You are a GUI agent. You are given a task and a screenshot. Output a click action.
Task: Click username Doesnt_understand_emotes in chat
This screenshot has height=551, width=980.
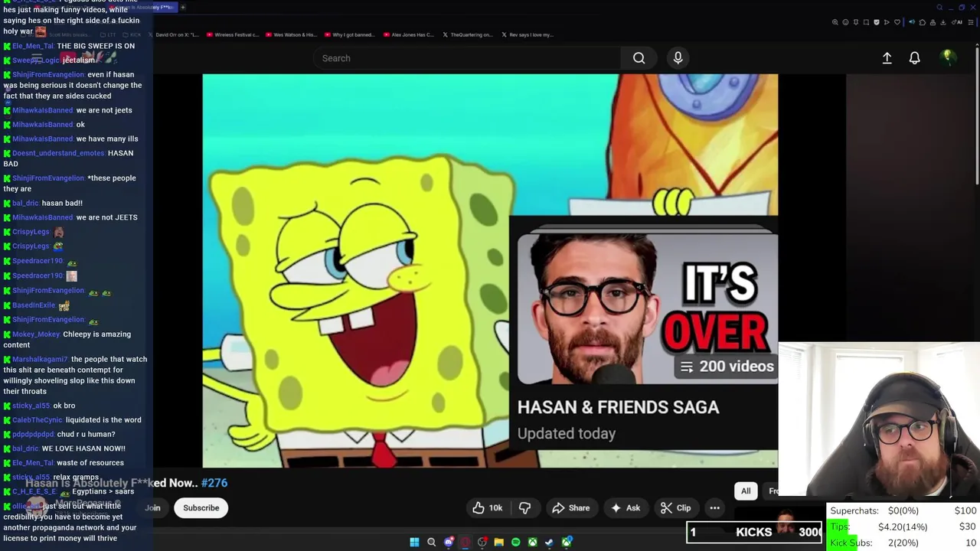[58, 153]
